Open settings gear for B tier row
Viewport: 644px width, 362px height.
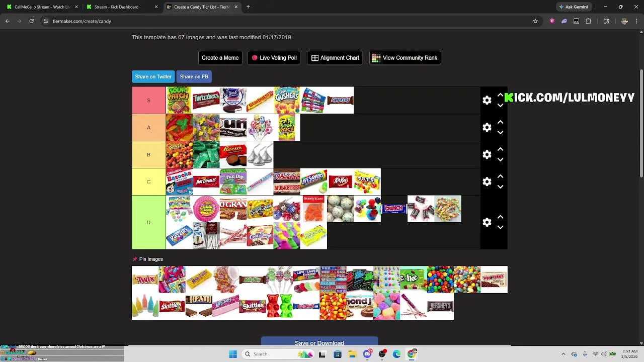tap(487, 154)
